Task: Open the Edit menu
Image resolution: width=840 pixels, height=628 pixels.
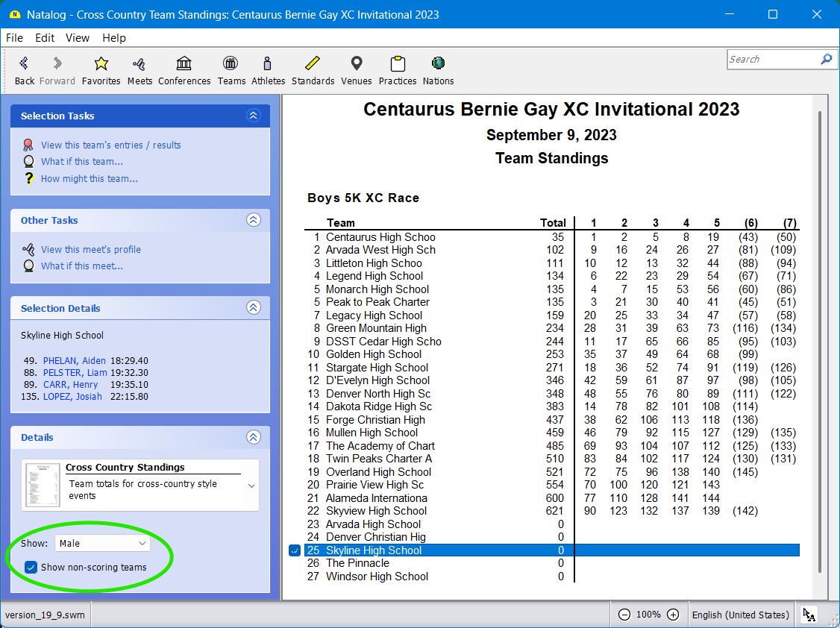Action: [45, 38]
